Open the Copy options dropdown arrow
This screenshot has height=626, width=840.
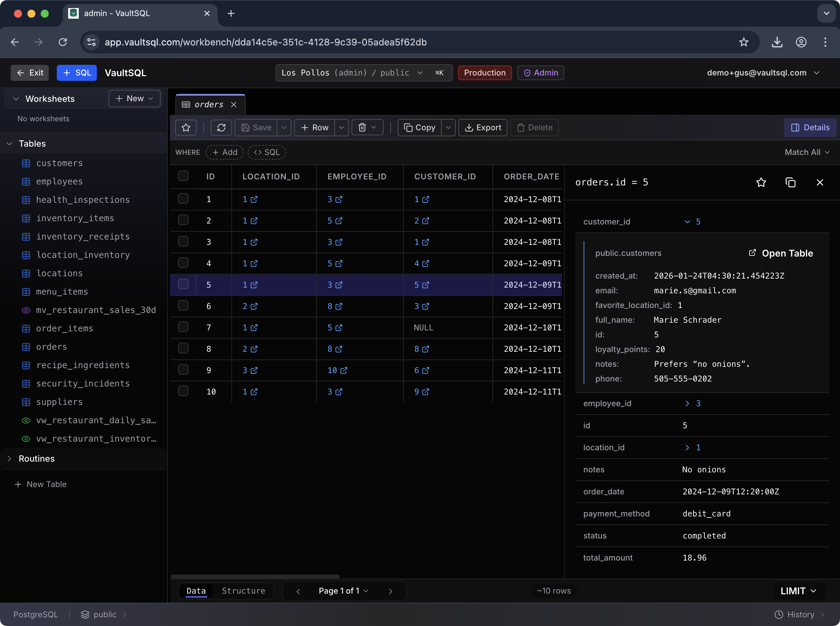pyautogui.click(x=448, y=128)
